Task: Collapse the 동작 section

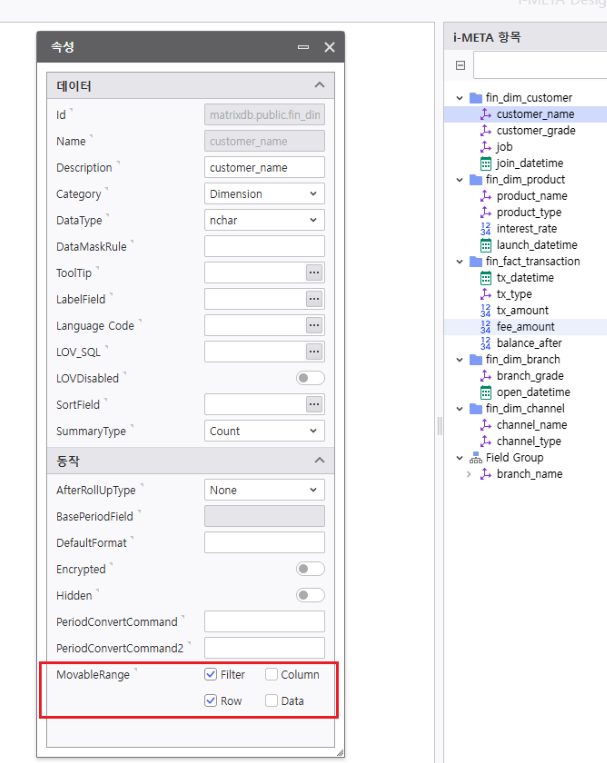Action: (x=319, y=460)
